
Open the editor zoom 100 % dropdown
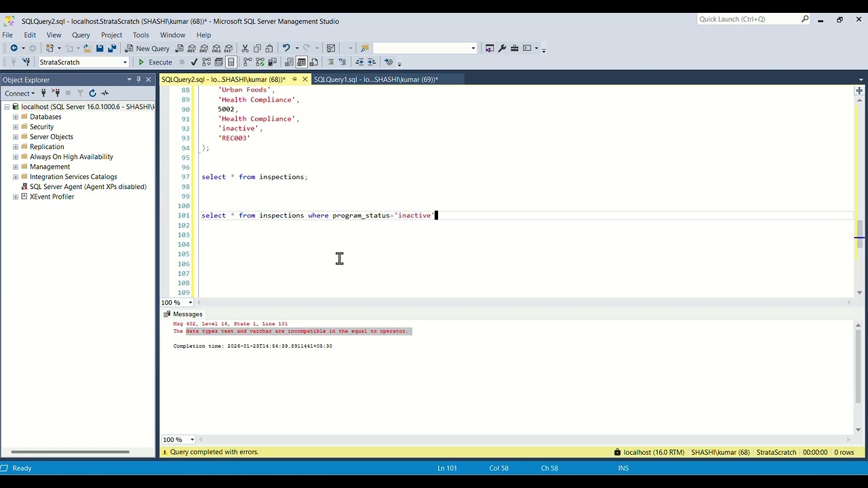pyautogui.click(x=191, y=302)
